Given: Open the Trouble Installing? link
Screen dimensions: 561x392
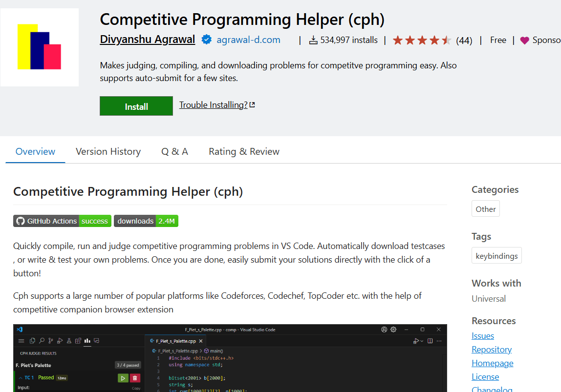Looking at the screenshot, I should click(213, 104).
